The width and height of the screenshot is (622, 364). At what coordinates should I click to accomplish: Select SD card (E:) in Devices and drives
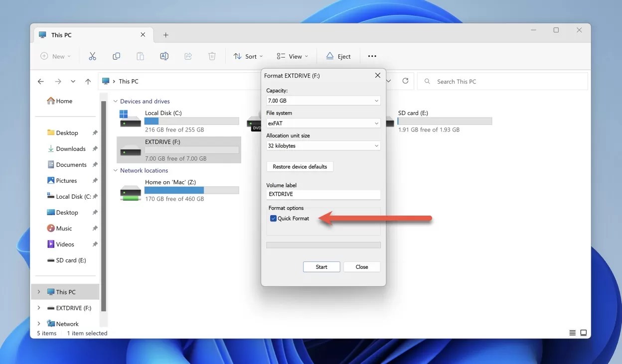445,121
